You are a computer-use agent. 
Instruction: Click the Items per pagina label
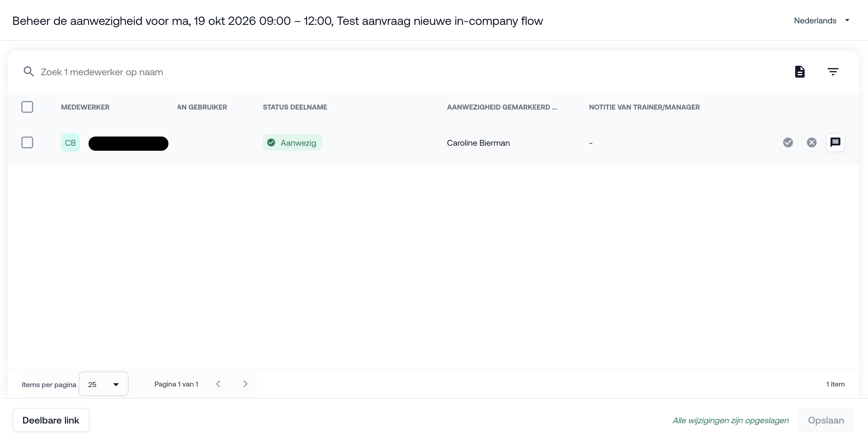click(49, 384)
